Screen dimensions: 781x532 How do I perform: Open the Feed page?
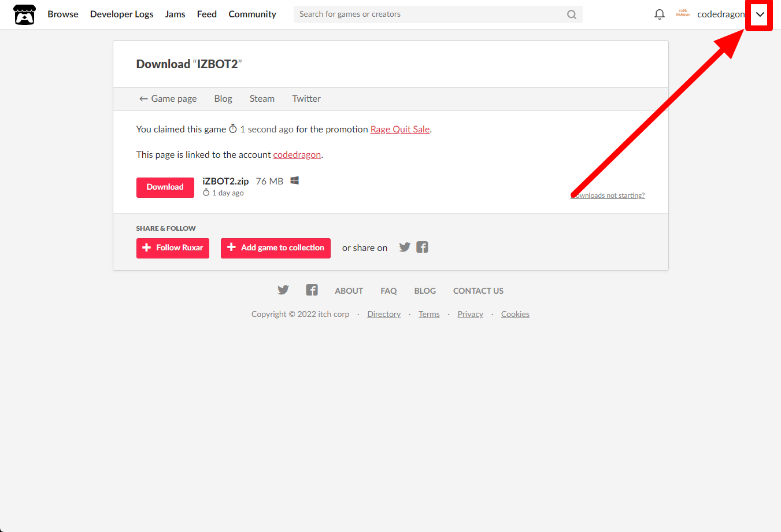coord(207,14)
